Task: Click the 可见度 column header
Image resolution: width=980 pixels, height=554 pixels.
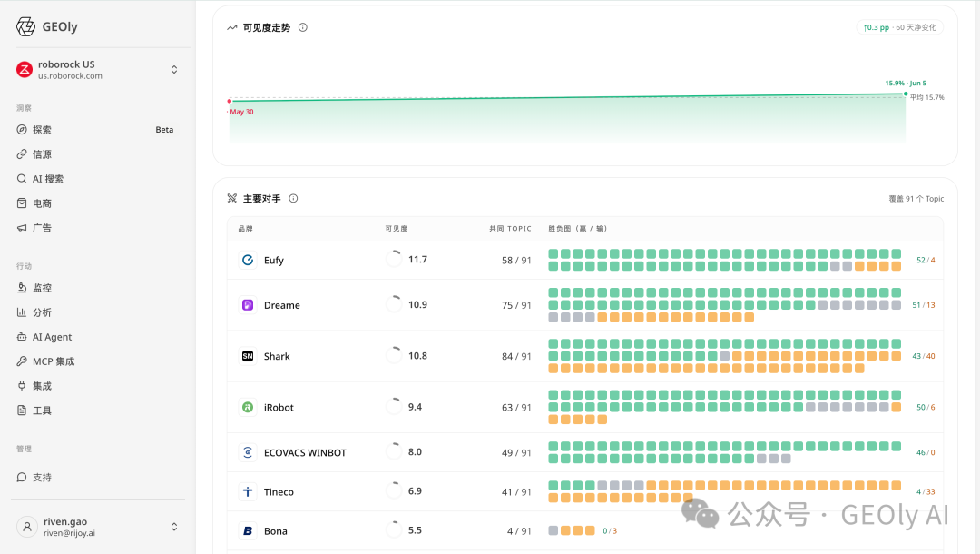Action: [x=397, y=229]
